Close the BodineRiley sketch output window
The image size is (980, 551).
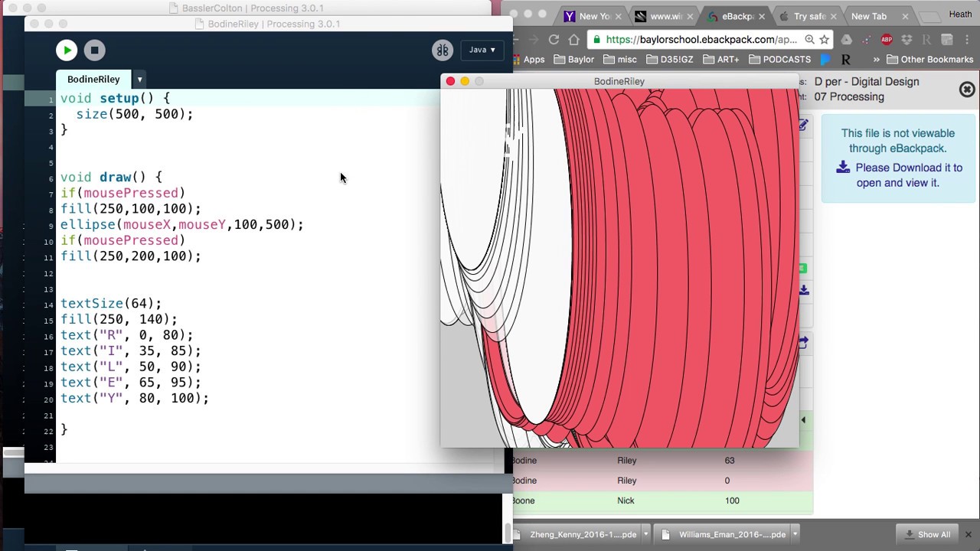450,81
